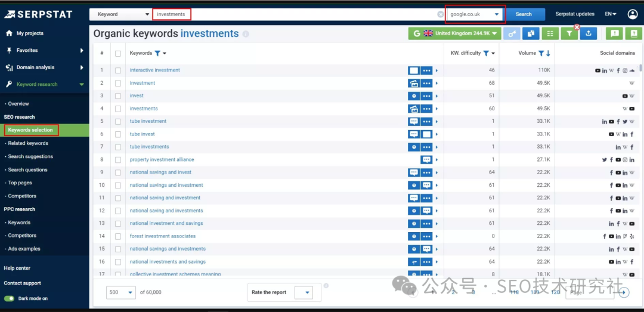This screenshot has width=644, height=312.
Task: Expand the United Kingdom 244.9K database dropdown
Action: point(454,34)
